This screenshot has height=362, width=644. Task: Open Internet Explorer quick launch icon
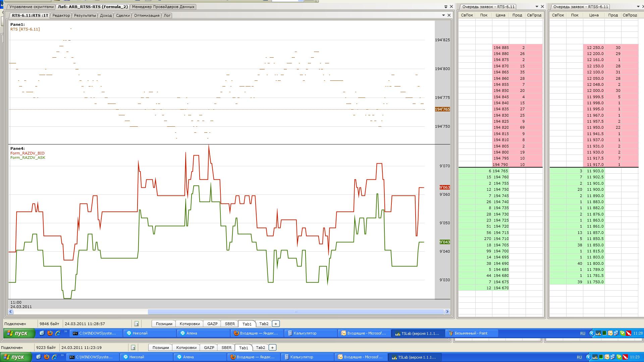pos(58,333)
